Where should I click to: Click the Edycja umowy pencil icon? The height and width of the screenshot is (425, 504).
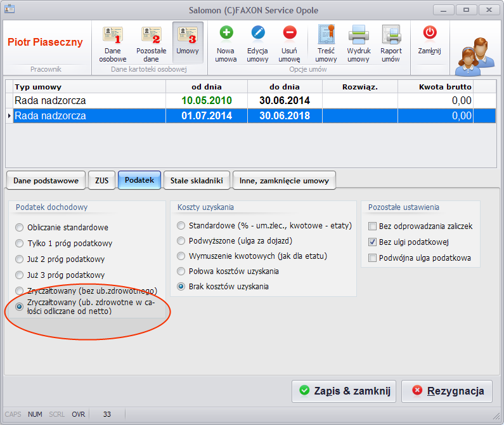(258, 32)
